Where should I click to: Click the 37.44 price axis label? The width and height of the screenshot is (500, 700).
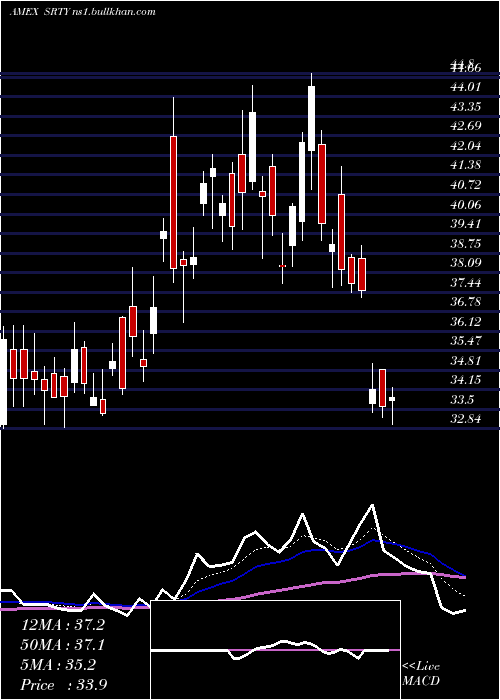point(466,282)
